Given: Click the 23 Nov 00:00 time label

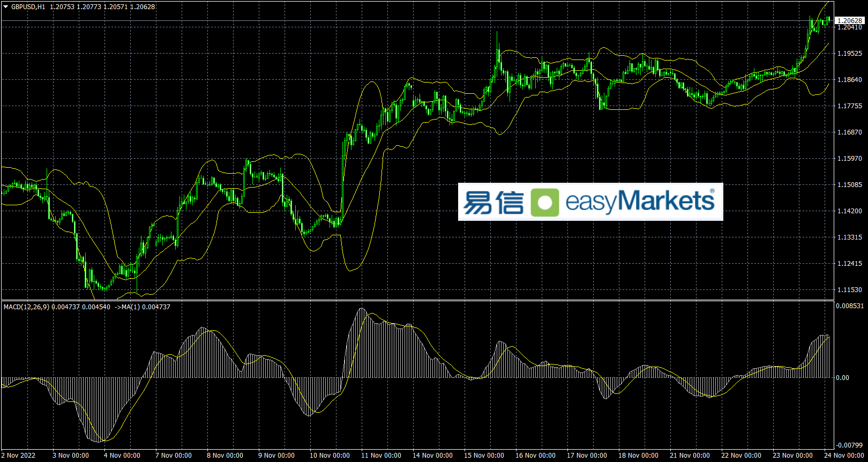Looking at the screenshot, I should pyautogui.click(x=792, y=456).
